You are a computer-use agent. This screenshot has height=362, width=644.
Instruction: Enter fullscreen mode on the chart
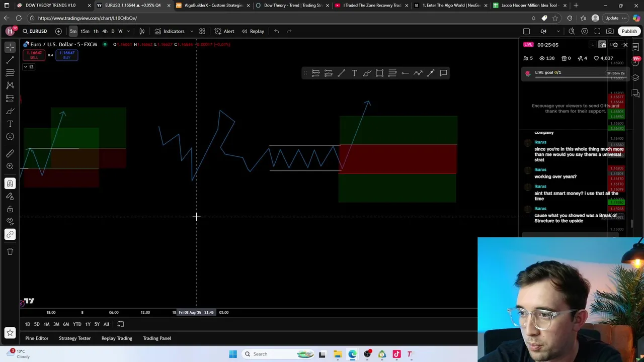pos(597,31)
